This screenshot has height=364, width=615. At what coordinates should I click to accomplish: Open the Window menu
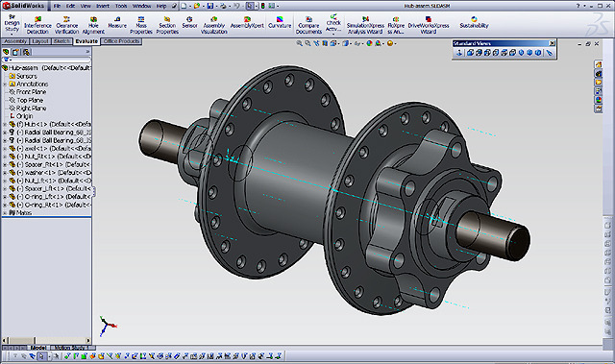[141, 6]
